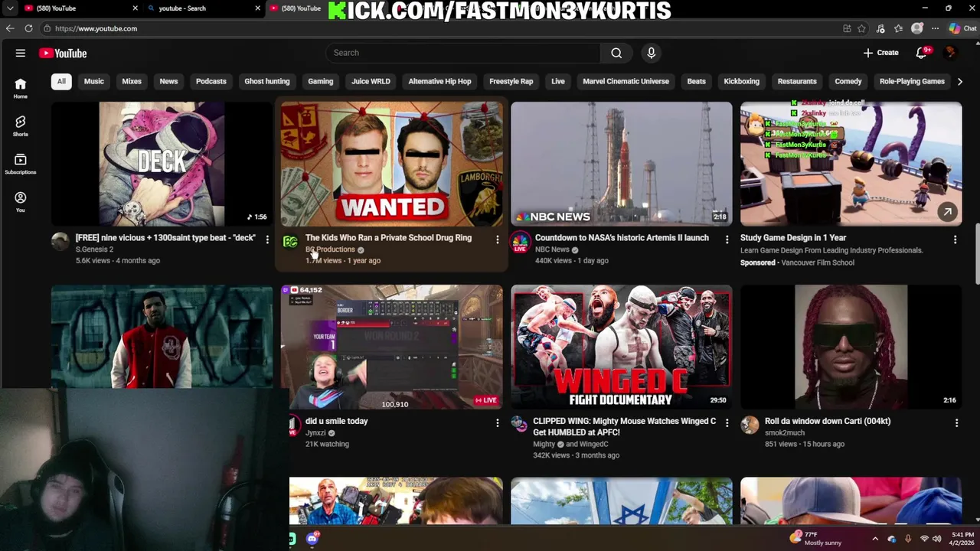This screenshot has height=551, width=980.
Task: Open the Jynxzi live stream thumbnail
Action: tap(391, 347)
